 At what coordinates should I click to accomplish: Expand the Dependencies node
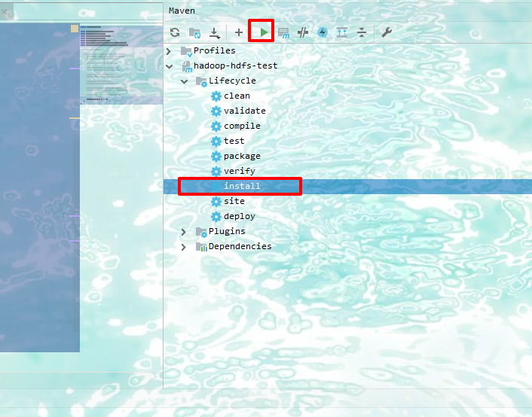tap(184, 247)
